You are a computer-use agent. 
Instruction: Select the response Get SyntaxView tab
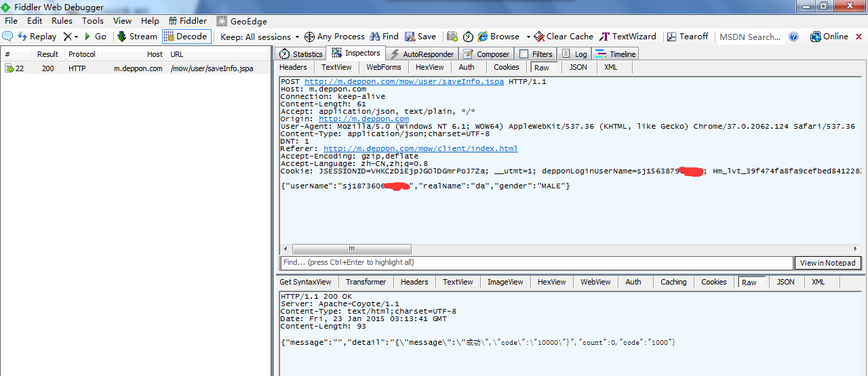(306, 282)
